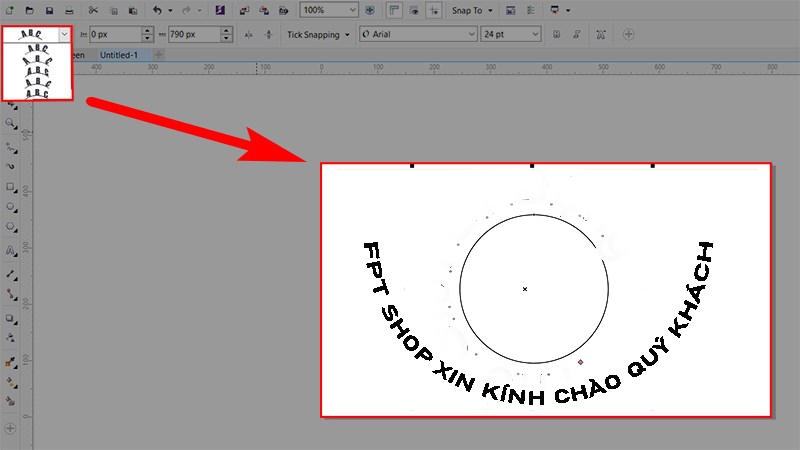This screenshot has width=800, height=450.
Task: Print the document
Action: pyautogui.click(x=69, y=10)
